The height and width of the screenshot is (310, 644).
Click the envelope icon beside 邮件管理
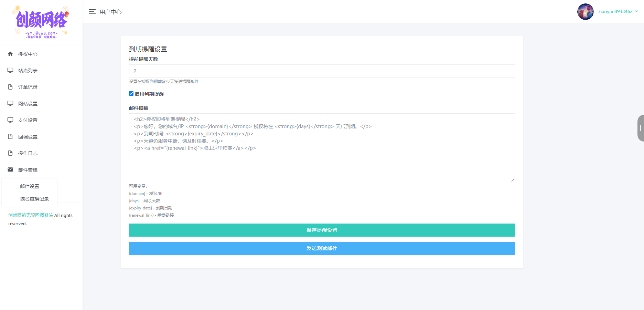(x=10, y=169)
